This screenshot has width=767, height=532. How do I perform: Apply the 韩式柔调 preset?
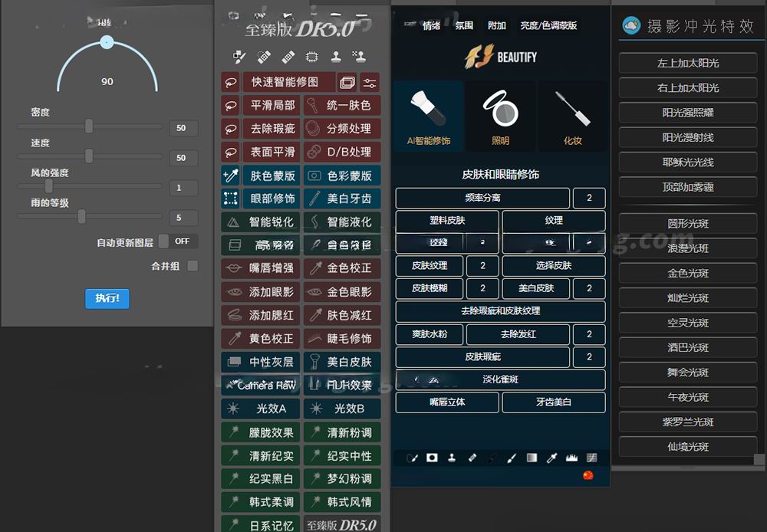pos(260,501)
